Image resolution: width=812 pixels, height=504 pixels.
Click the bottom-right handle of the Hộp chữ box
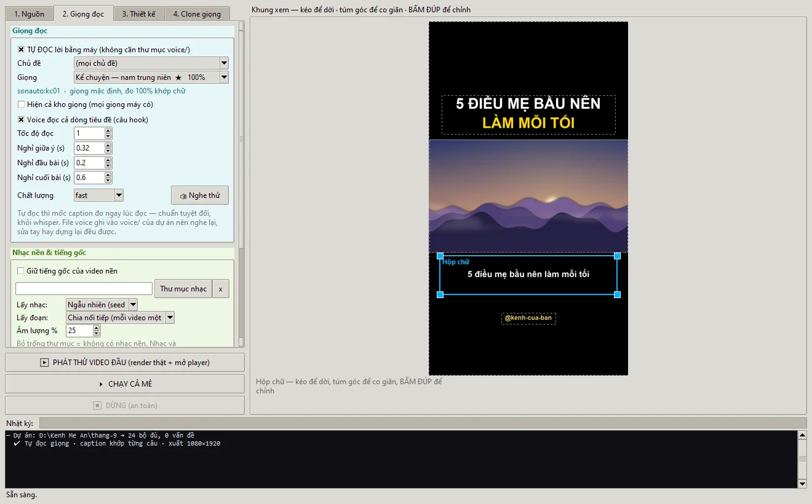[x=618, y=295]
